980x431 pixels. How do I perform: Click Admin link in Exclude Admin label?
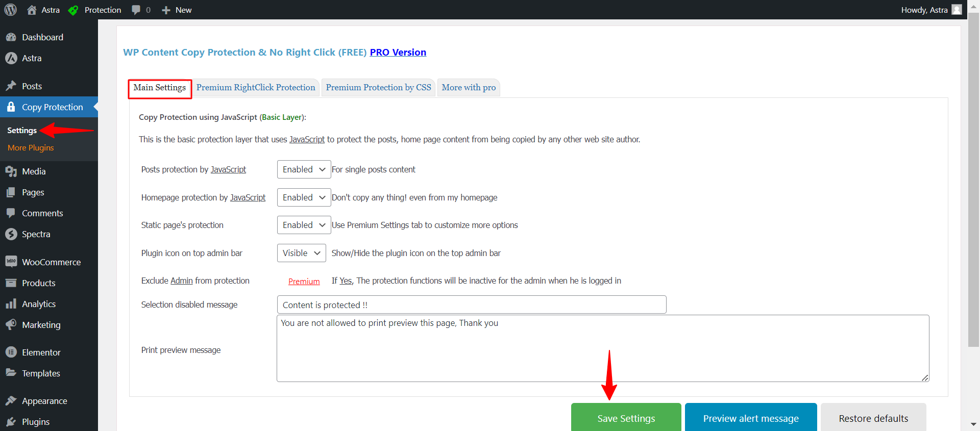pos(182,281)
